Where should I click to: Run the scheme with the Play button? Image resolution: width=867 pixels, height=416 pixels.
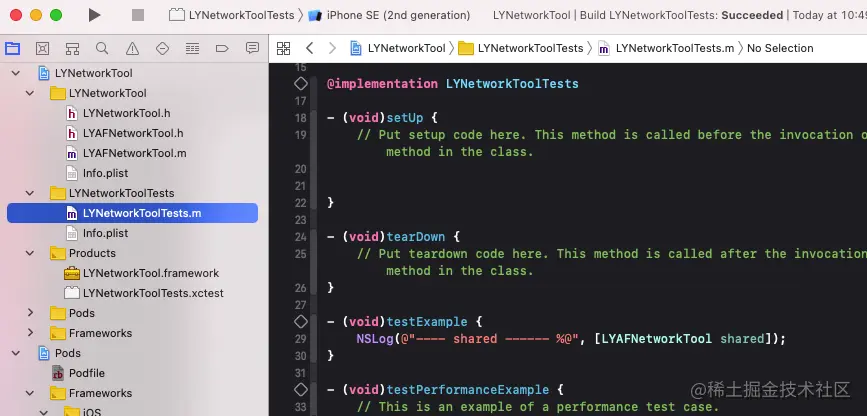[x=95, y=15]
